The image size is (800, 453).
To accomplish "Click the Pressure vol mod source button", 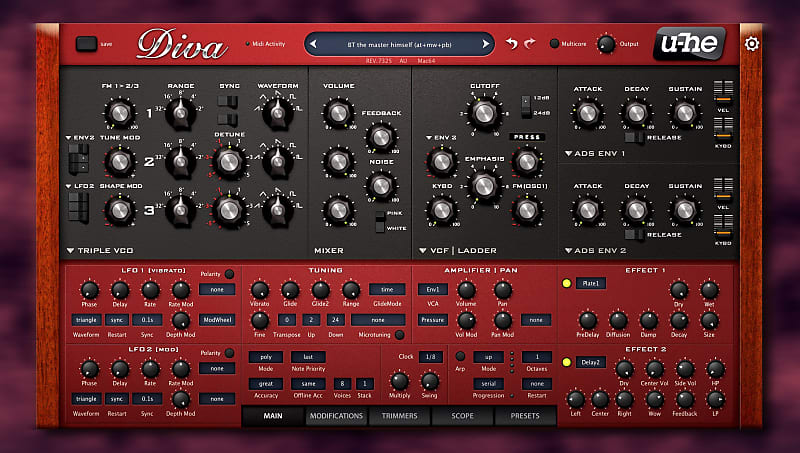I will click(432, 320).
